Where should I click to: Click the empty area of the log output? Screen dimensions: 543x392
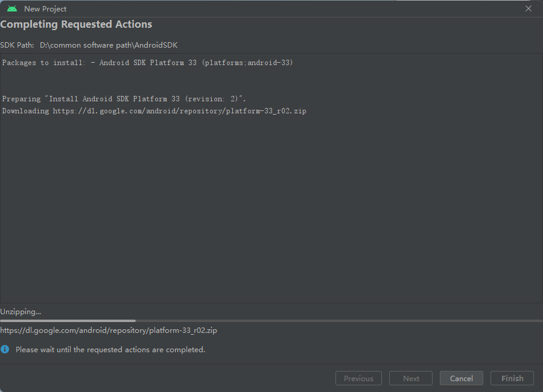pyautogui.click(x=271, y=208)
